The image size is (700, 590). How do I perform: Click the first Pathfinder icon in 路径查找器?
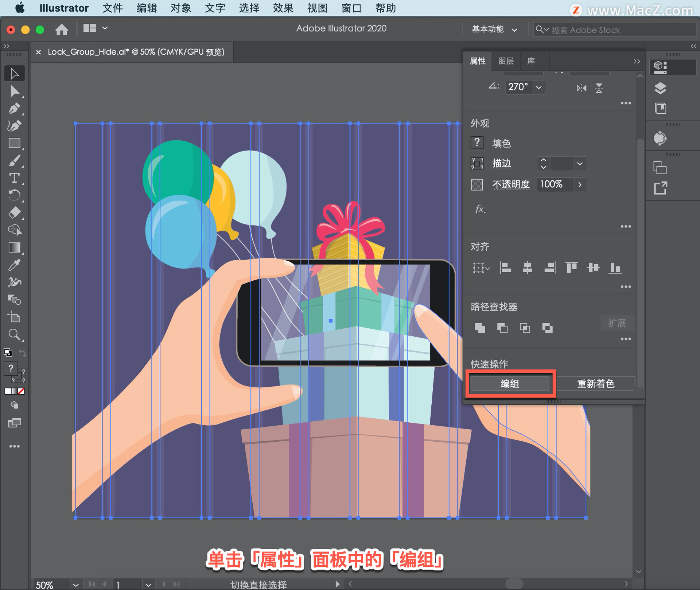[480, 328]
